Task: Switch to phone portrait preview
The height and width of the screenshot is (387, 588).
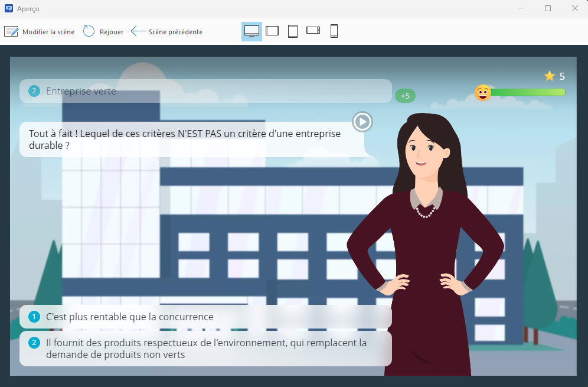Action: 334,31
